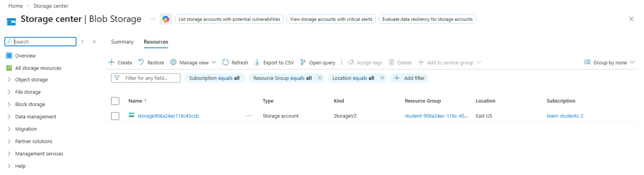Viewport: 644px width, 175px height.
Task: Select Overview in the sidebar
Action: pyautogui.click(x=25, y=56)
